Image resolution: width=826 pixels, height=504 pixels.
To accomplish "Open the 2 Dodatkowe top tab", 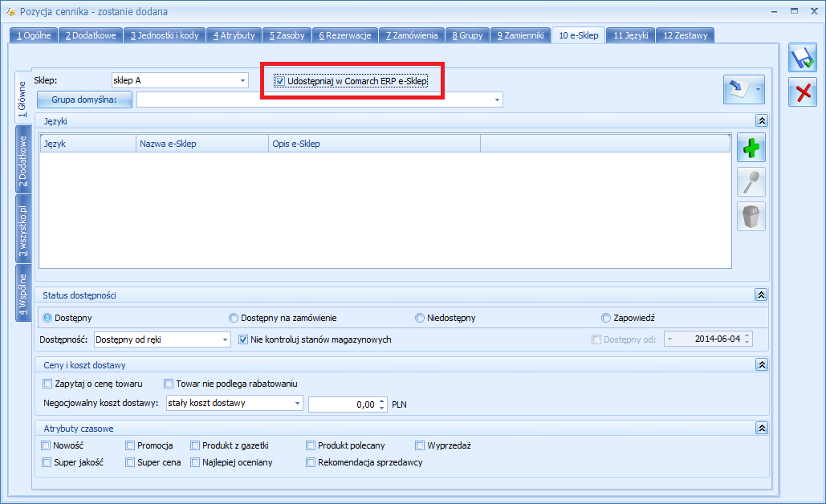I will (x=91, y=35).
